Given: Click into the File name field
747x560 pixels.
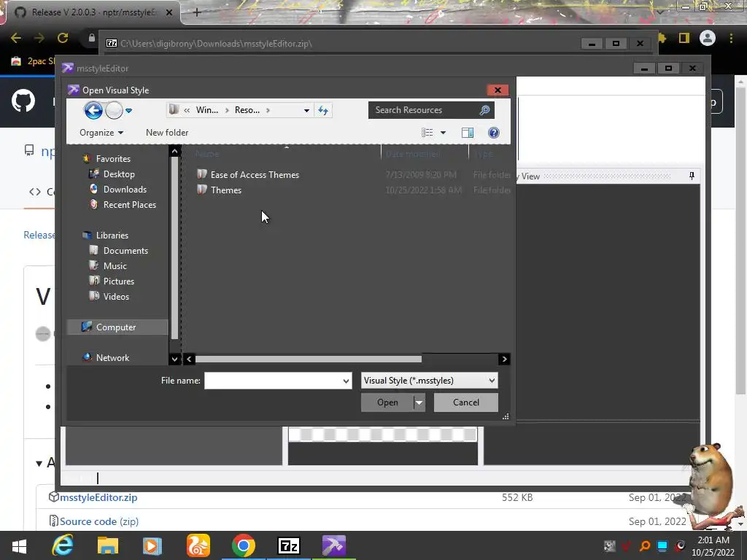Looking at the screenshot, I should (273, 381).
